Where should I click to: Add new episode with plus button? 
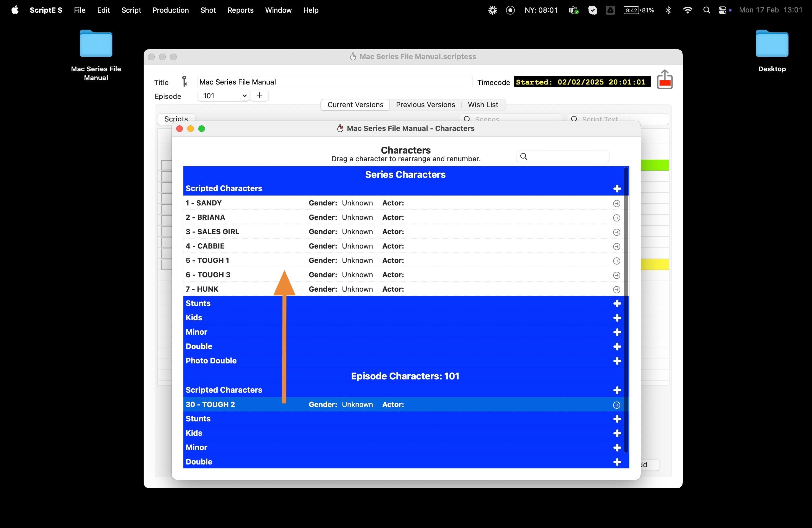click(259, 96)
